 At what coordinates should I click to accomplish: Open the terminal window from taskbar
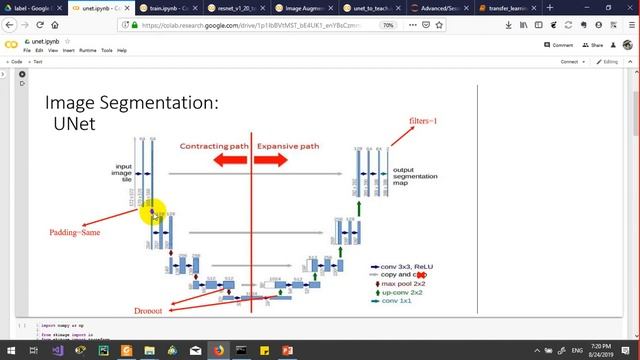click(x=241, y=351)
